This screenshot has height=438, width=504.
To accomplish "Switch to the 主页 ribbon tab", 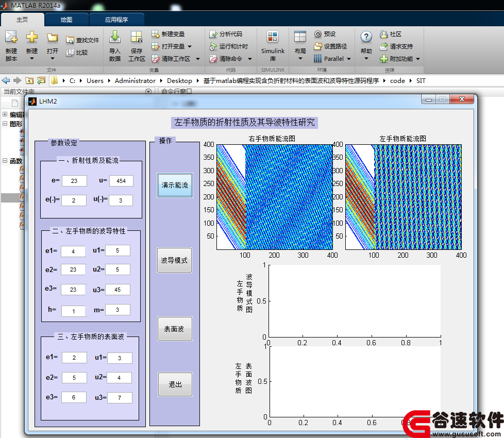I will tap(22, 20).
